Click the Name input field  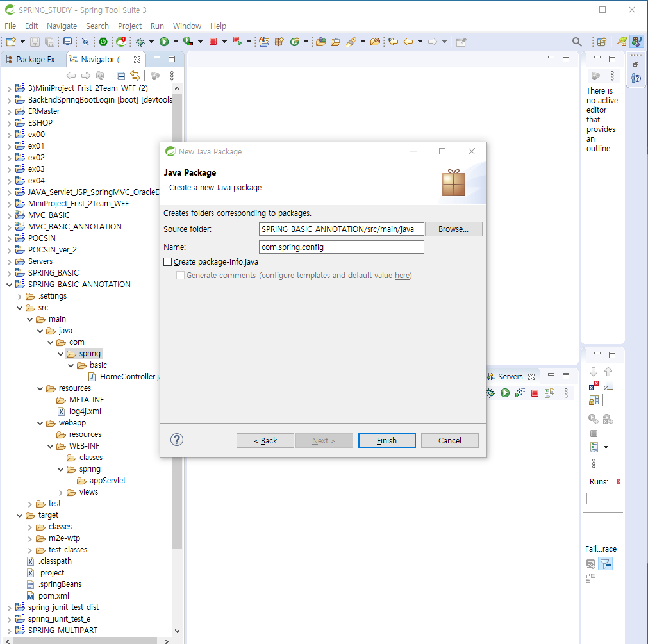[x=342, y=247]
